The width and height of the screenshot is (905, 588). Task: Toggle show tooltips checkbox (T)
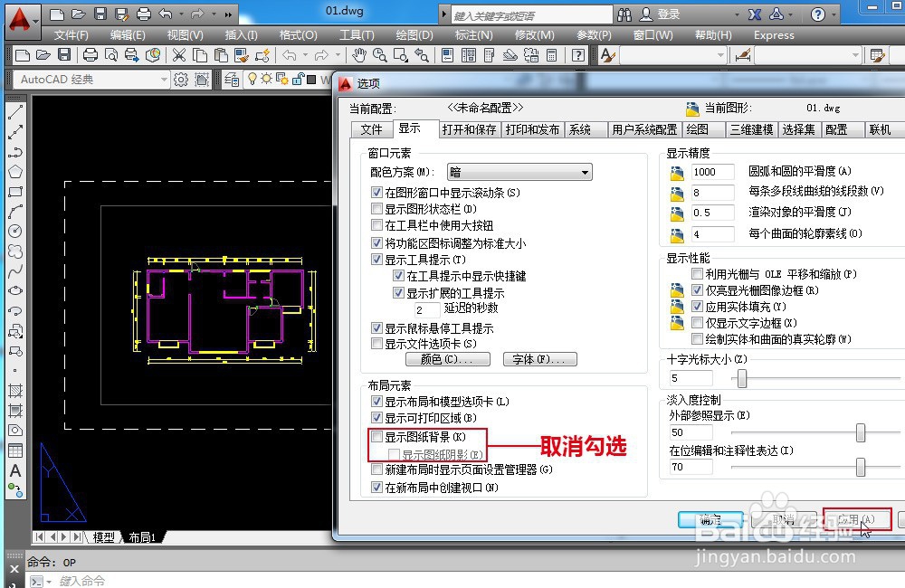pos(376,260)
